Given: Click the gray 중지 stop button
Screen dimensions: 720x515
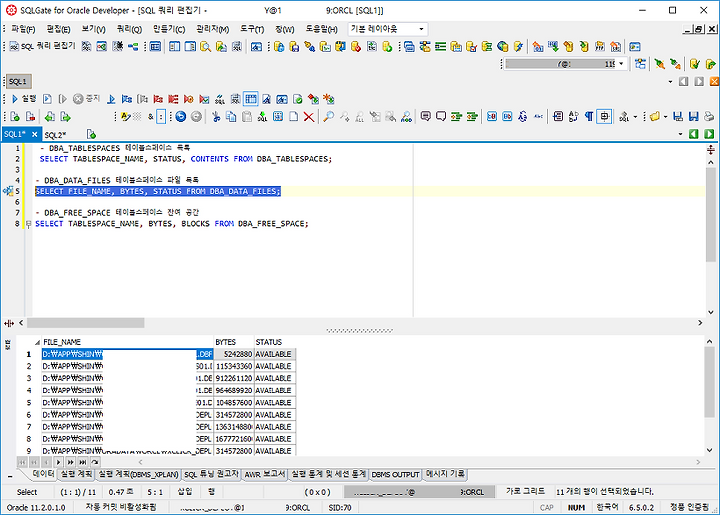Looking at the screenshot, I should click(x=86, y=99).
